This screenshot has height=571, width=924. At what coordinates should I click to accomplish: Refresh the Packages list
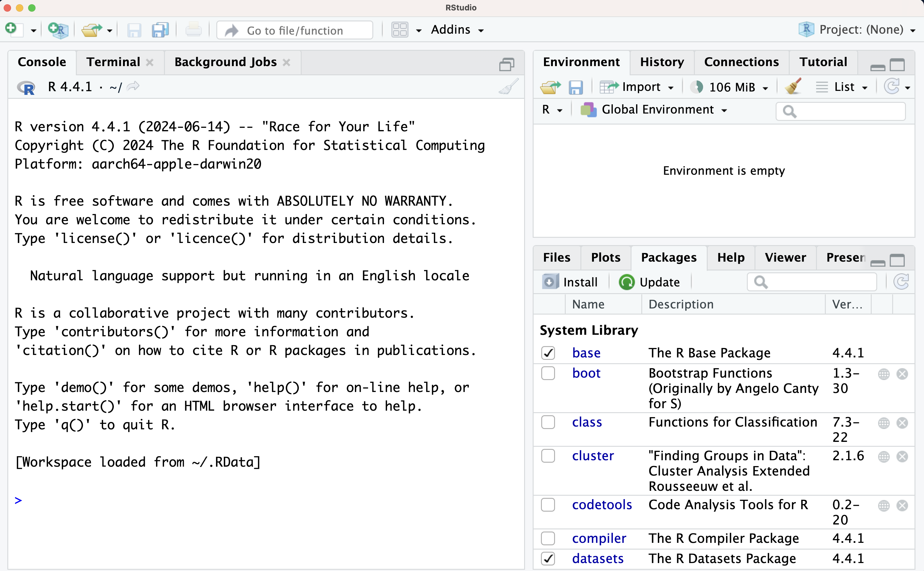[x=901, y=282]
